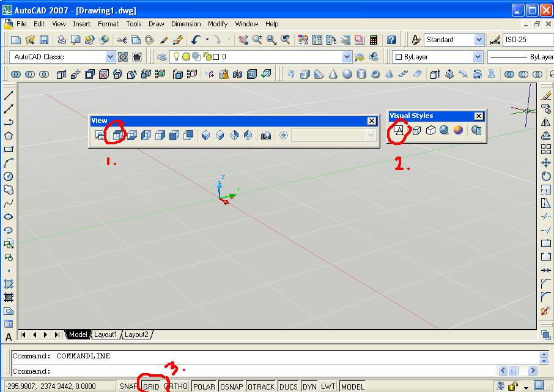This screenshot has height=392, width=554.
Task: Close the View toolbar
Action: pyautogui.click(x=372, y=121)
